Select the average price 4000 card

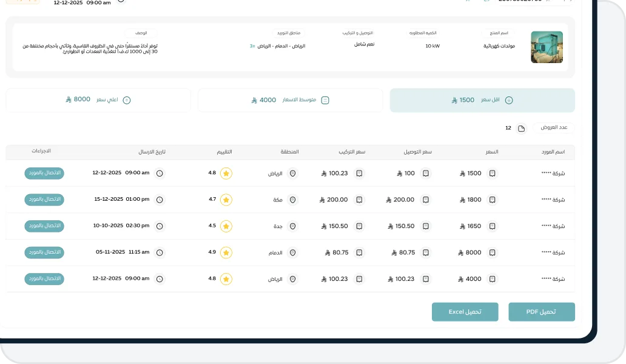[290, 100]
